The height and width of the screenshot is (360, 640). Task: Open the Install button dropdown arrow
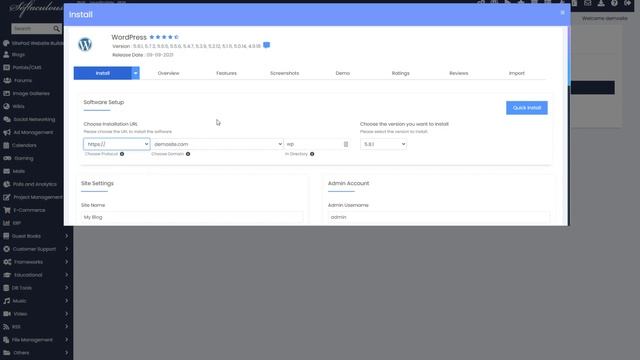[x=136, y=73]
